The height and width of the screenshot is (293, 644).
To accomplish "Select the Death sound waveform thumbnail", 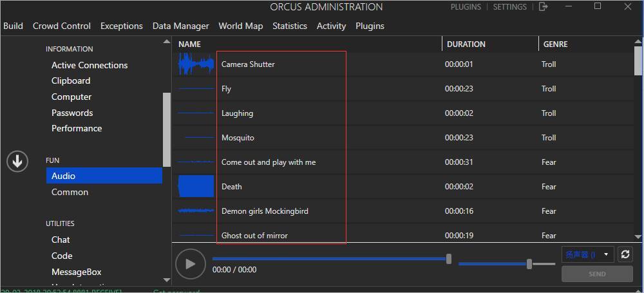I will pos(196,186).
